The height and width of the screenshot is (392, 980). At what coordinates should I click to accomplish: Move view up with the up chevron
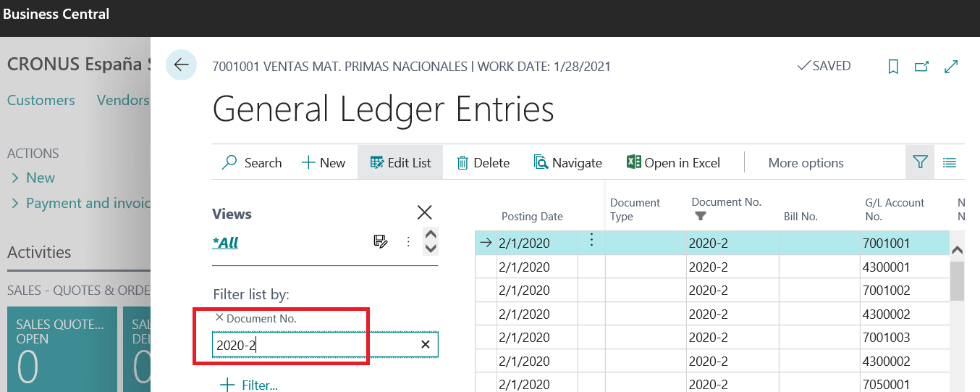[431, 234]
